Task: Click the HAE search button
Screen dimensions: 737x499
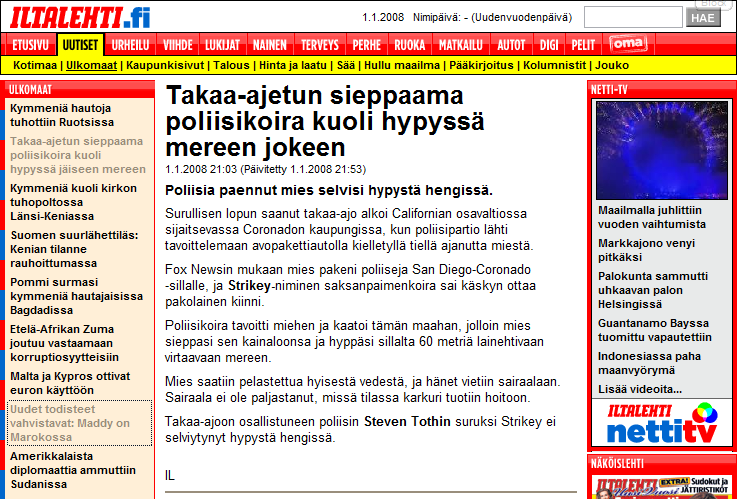Action: click(703, 18)
